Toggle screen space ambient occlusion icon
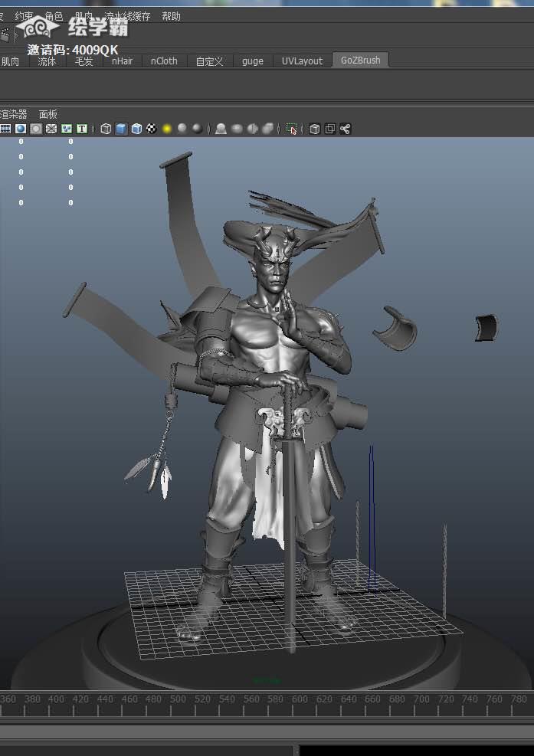This screenshot has width=534, height=756. 221,129
